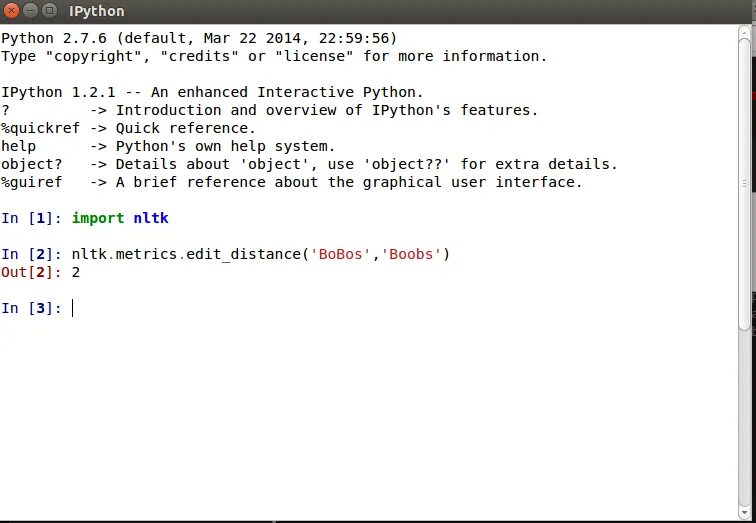756x523 pixels.
Task: Click the 'Boobs' string argument
Action: click(x=410, y=254)
